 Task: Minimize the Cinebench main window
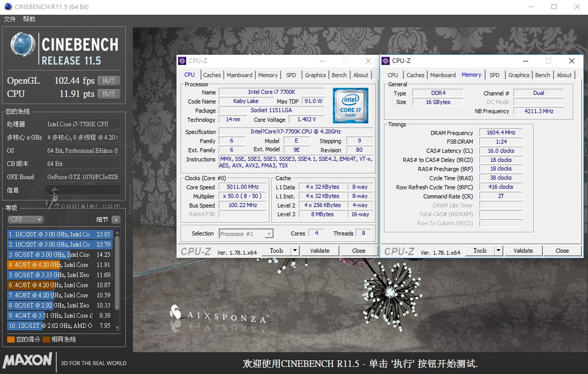[x=531, y=7]
